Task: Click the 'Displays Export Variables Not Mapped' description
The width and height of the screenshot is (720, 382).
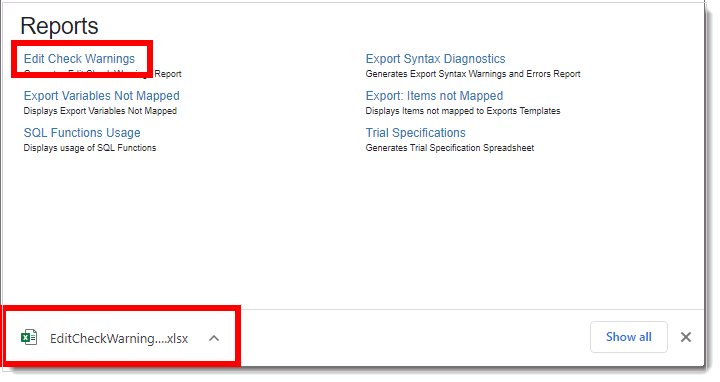Action: pos(100,111)
